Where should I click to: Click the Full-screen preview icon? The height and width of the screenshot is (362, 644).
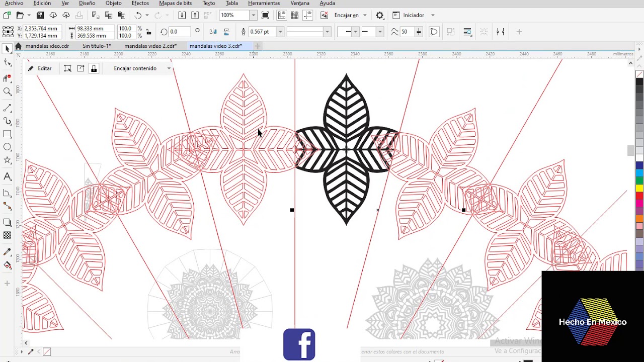[265, 15]
